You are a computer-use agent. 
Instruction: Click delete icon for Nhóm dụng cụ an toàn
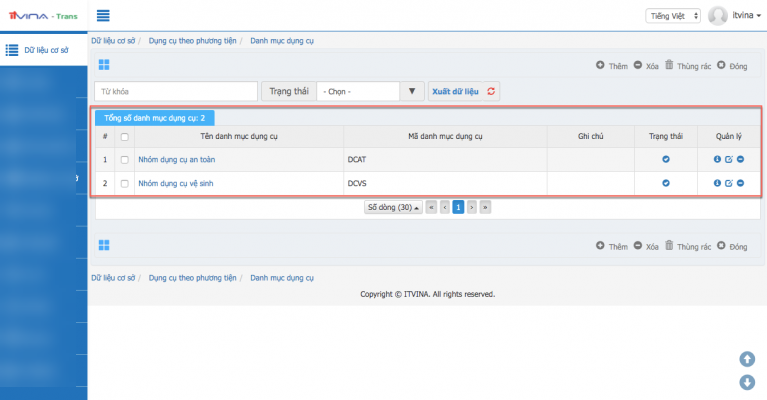740,159
